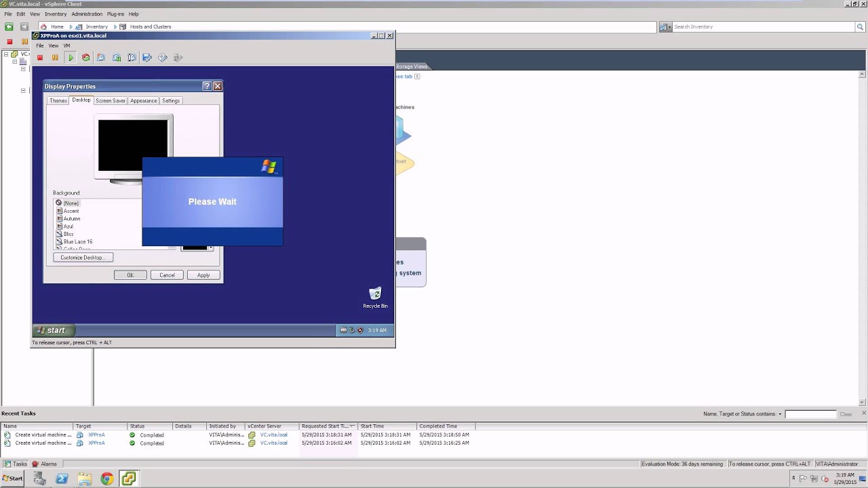Click the Customize Desktop button
Viewport: 868px width, 488px height.
tap(83, 258)
